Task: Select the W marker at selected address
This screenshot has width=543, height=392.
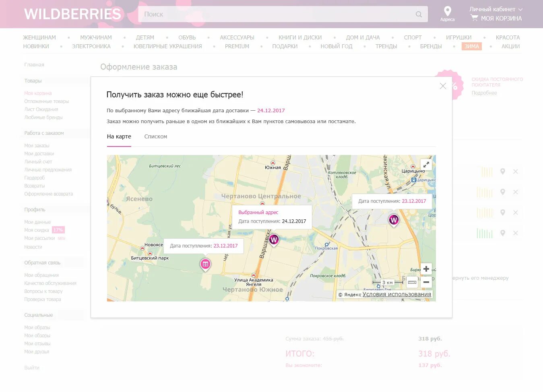Action: pyautogui.click(x=274, y=240)
